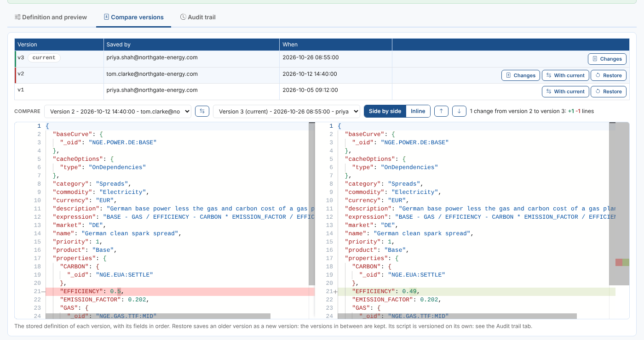Open the Definition and preview tab
This screenshot has height=340, width=644.
tap(51, 17)
